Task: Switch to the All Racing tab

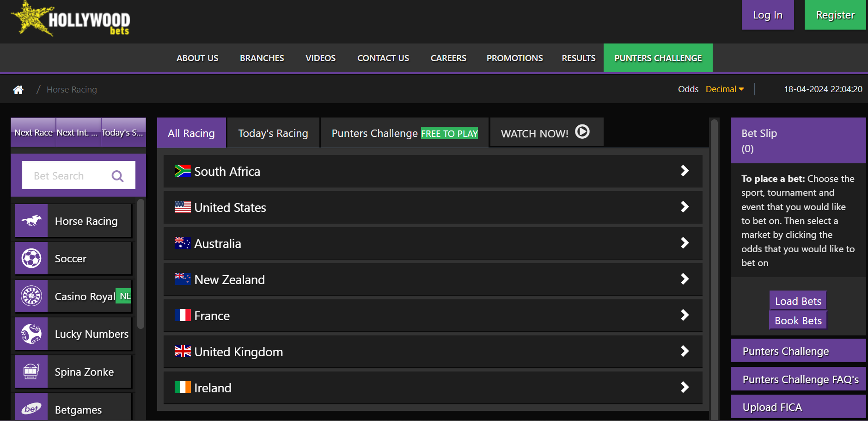Action: [x=191, y=133]
